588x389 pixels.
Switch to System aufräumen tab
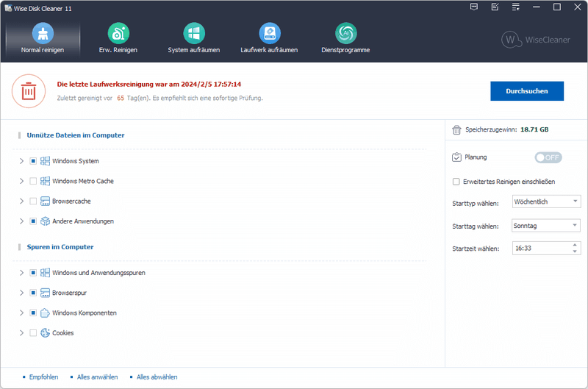pyautogui.click(x=194, y=40)
